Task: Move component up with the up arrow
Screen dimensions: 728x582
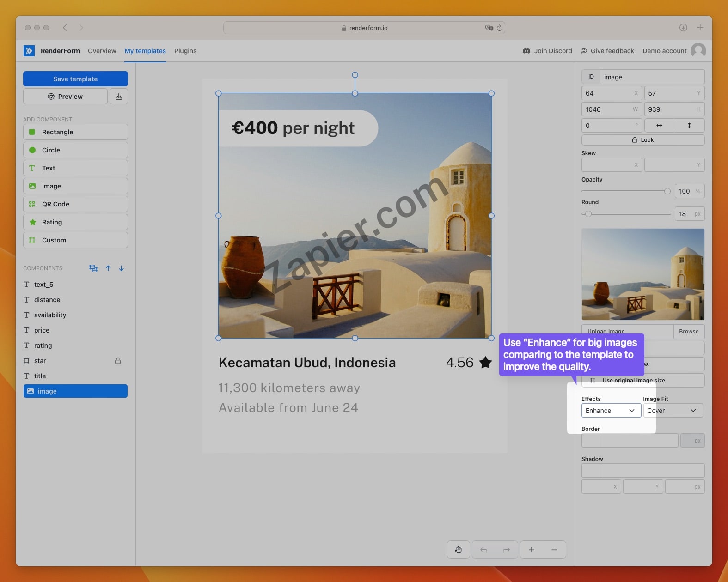Action: [x=108, y=268]
